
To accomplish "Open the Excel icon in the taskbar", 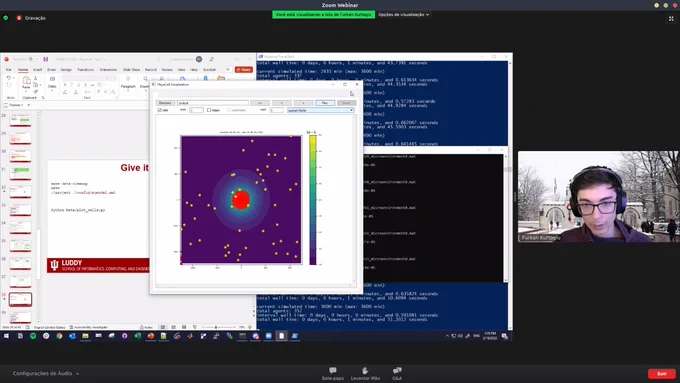I will coord(137,336).
